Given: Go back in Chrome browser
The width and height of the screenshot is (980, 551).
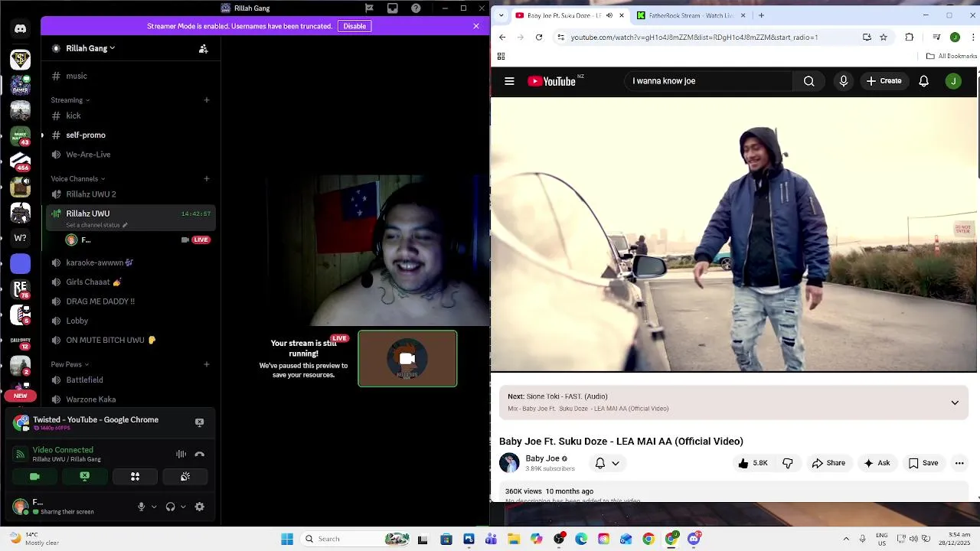Looking at the screenshot, I should pyautogui.click(x=502, y=37).
